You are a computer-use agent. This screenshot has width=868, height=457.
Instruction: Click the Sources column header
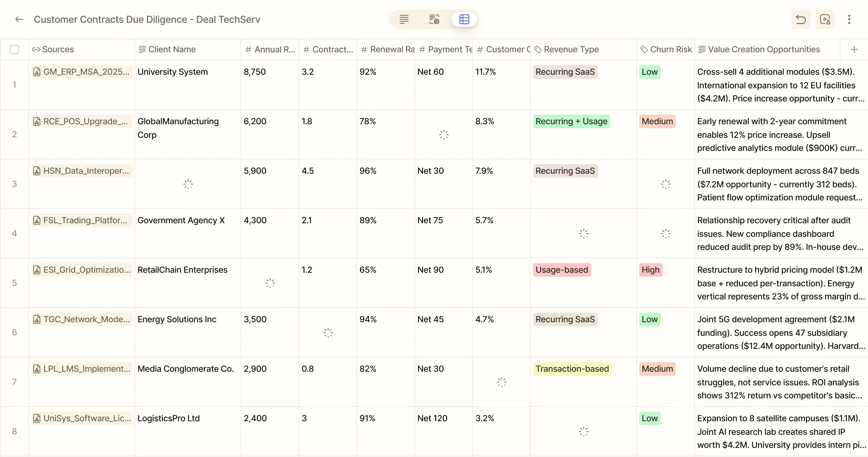pos(82,50)
